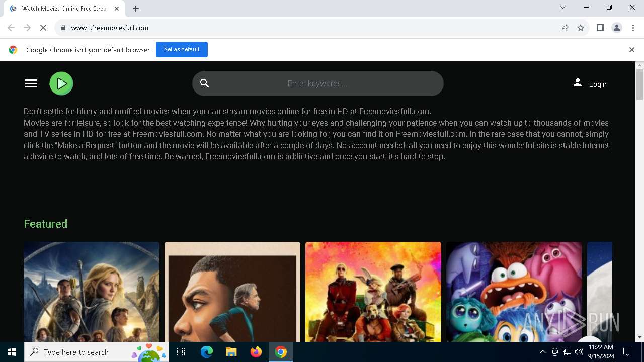Open File Explorer from the taskbar
The width and height of the screenshot is (644, 362).
231,352
